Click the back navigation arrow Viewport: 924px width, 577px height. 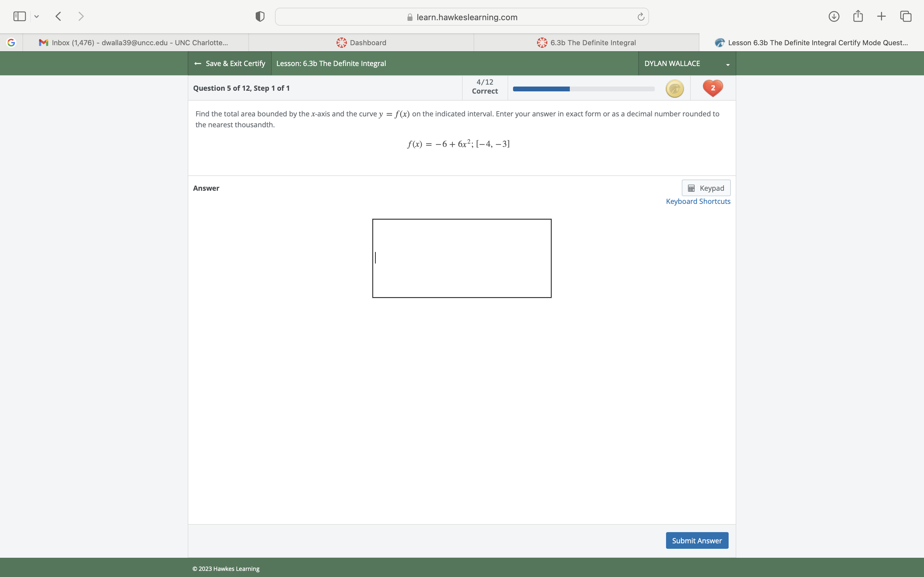click(x=58, y=16)
